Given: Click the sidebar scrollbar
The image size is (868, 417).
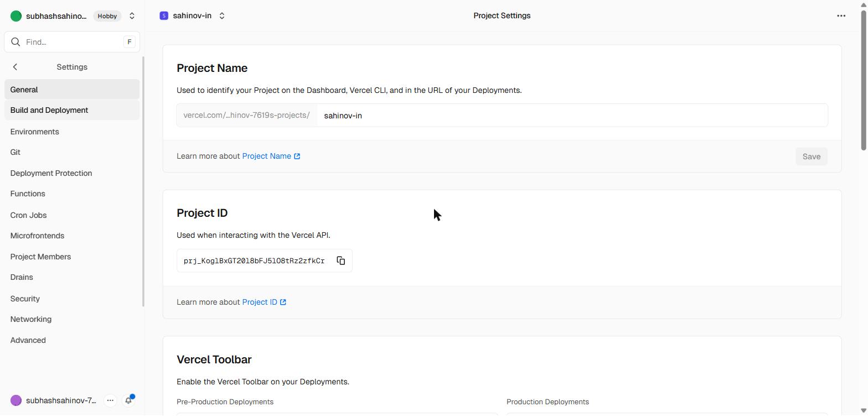Looking at the screenshot, I should pyautogui.click(x=143, y=181).
